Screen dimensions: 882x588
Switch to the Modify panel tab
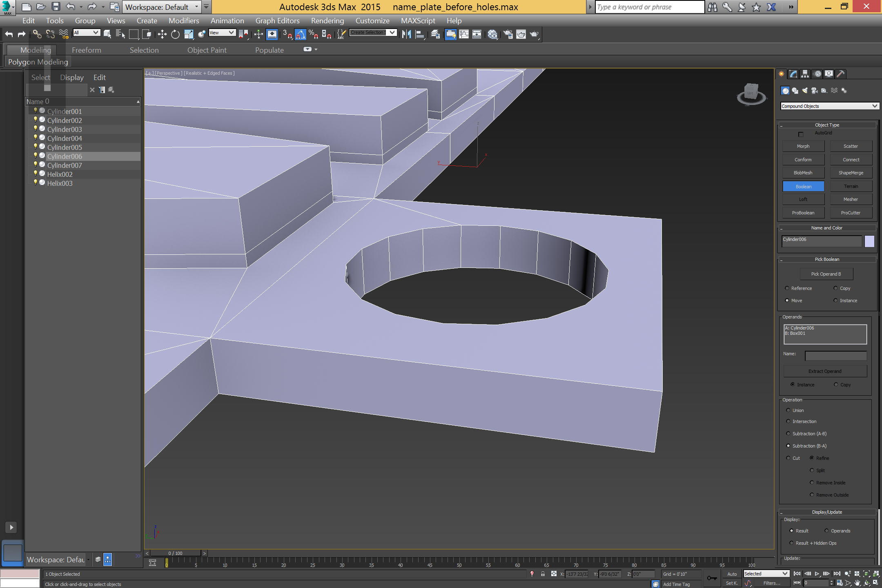pos(793,74)
